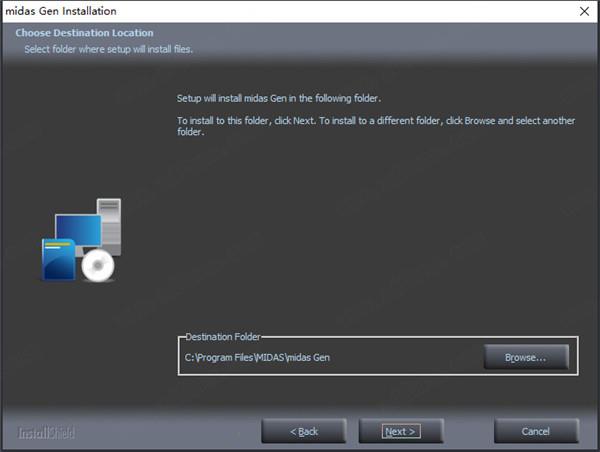The height and width of the screenshot is (452, 600).
Task: Click the 'Destination Folder' group label
Action: click(223, 337)
